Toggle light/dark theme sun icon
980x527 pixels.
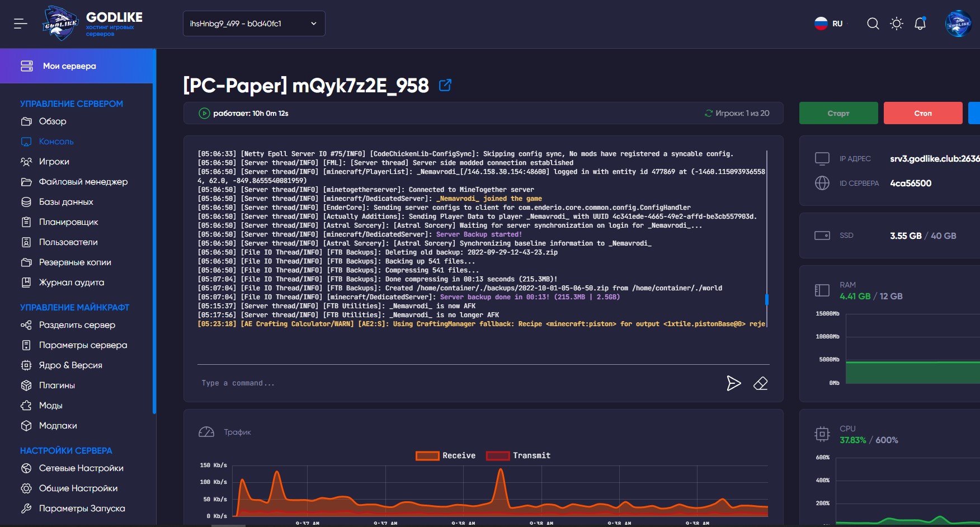coord(897,23)
